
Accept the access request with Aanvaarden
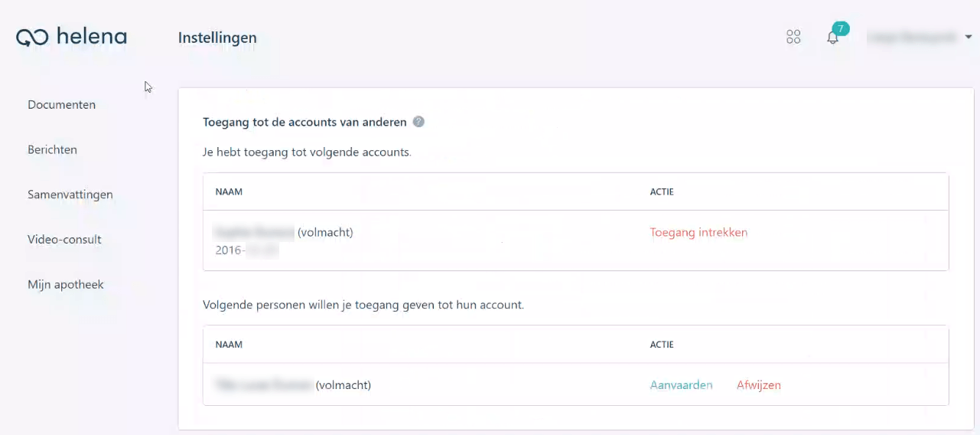pos(681,385)
